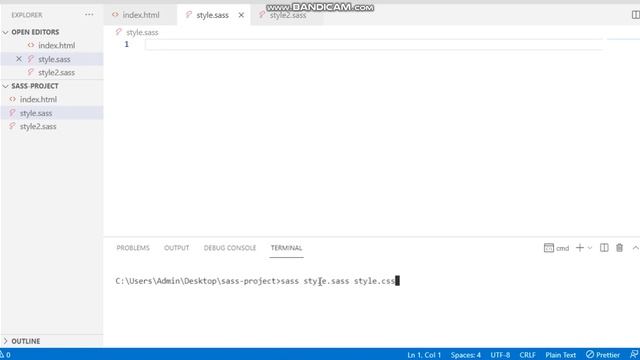Image resolution: width=640 pixels, height=360 pixels.
Task: Click the line number 1 gutter
Action: pyautogui.click(x=127, y=44)
